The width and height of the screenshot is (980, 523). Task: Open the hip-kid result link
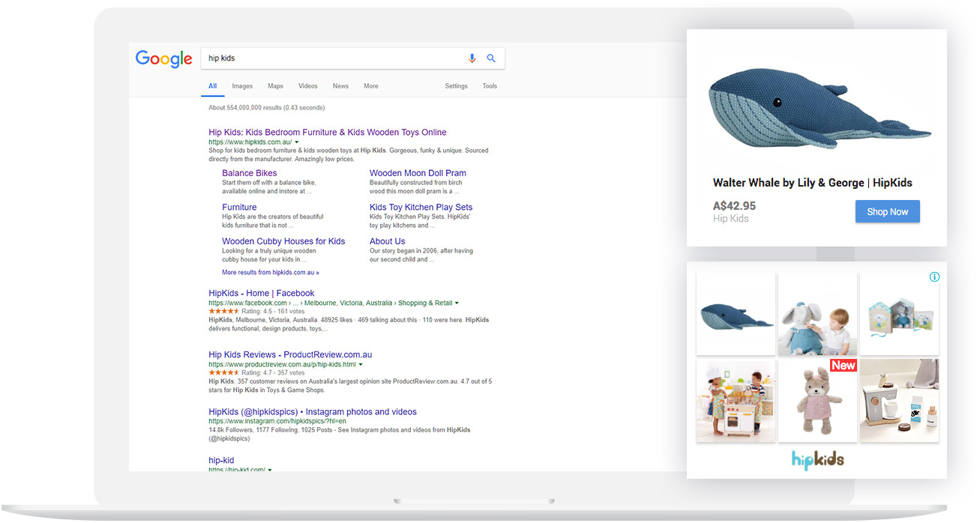[221, 461]
